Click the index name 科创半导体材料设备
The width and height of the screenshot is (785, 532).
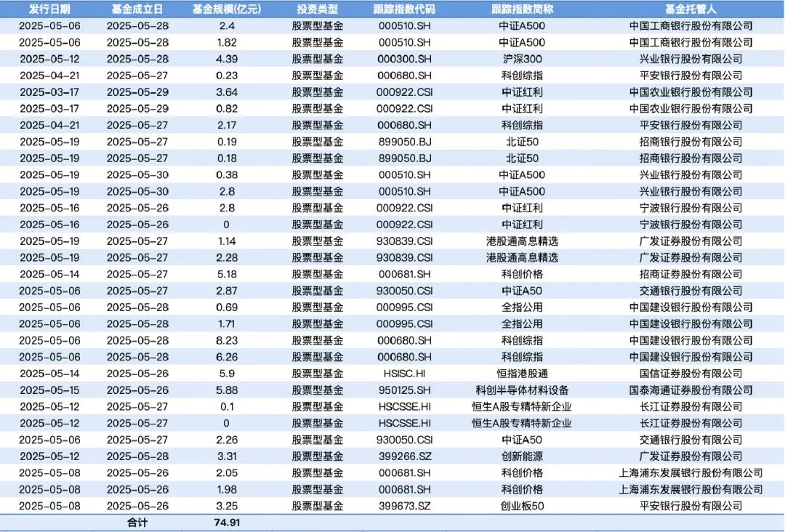coord(522,390)
